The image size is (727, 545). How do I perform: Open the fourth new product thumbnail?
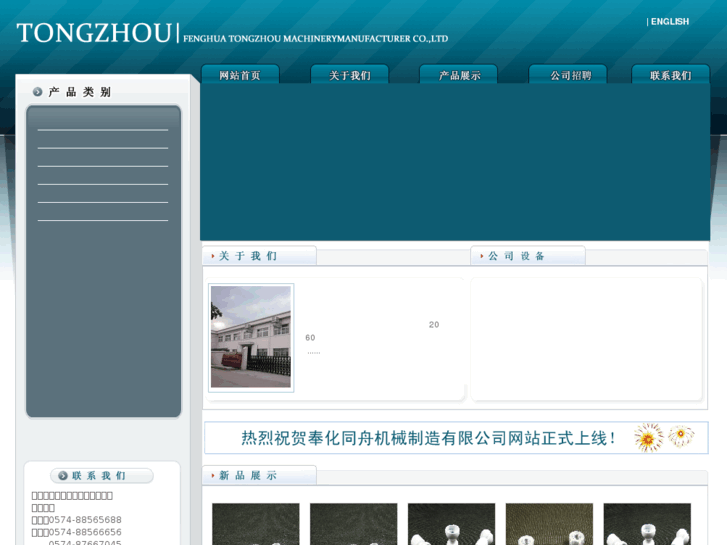point(549,524)
